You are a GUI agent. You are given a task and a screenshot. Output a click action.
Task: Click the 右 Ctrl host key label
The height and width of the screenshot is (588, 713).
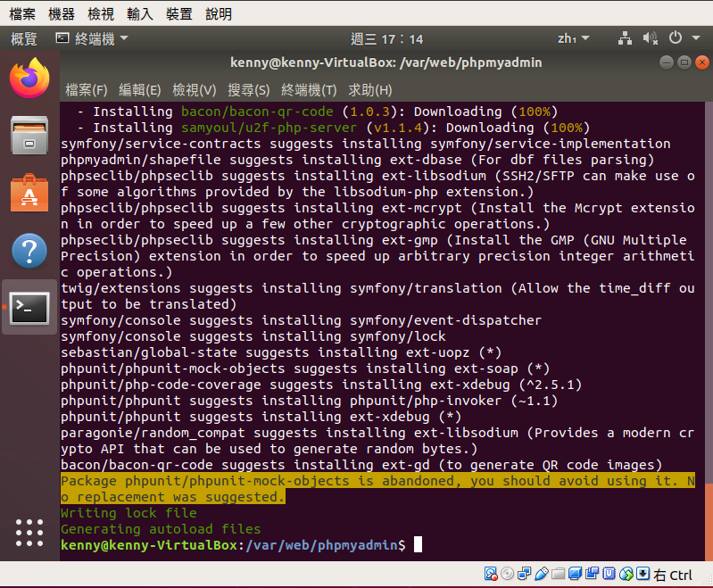coord(673,575)
